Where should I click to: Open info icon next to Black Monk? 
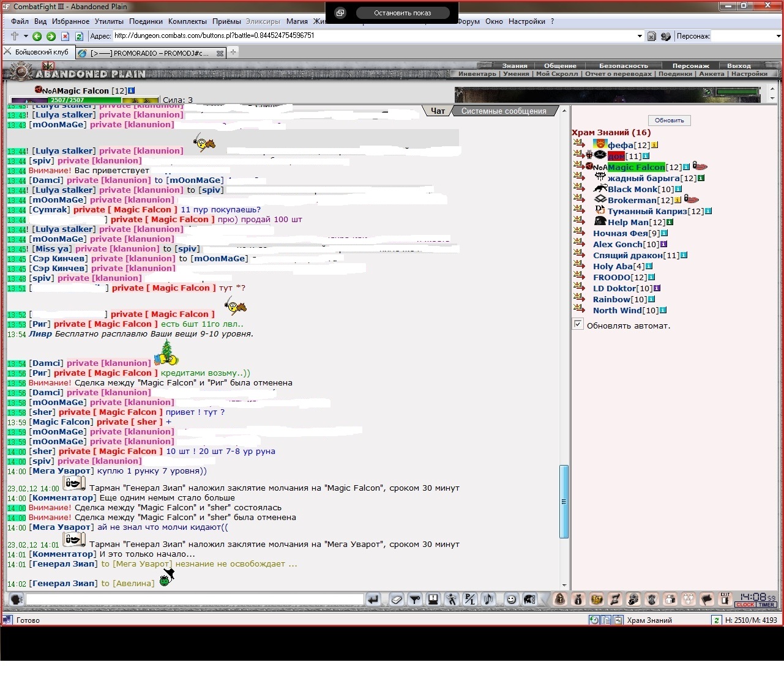coord(678,189)
